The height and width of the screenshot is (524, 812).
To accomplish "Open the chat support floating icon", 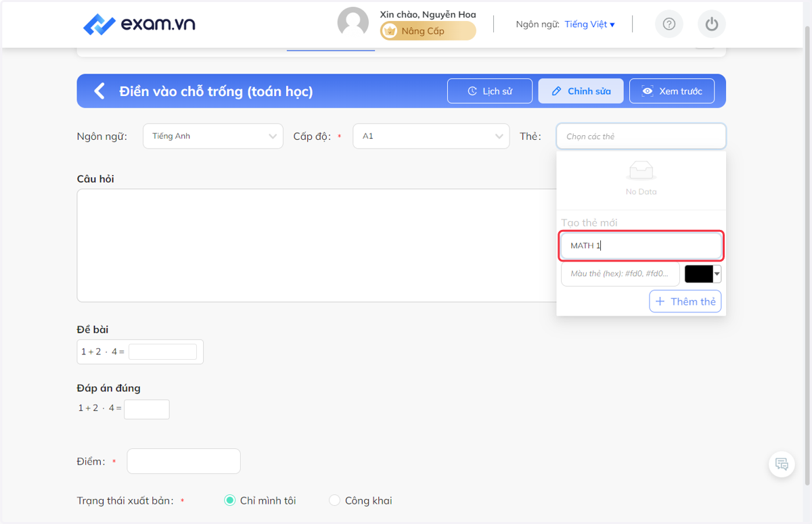I will point(782,465).
